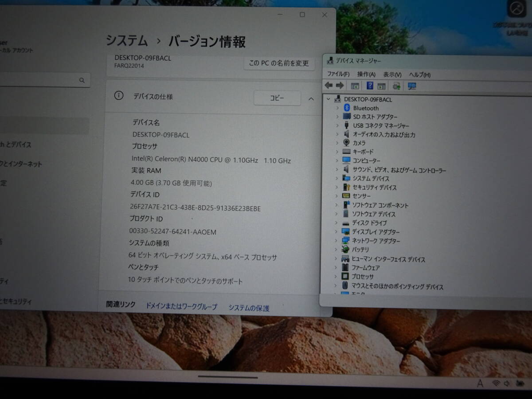
Task: Expand the システム デバイス node
Action: (x=336, y=179)
